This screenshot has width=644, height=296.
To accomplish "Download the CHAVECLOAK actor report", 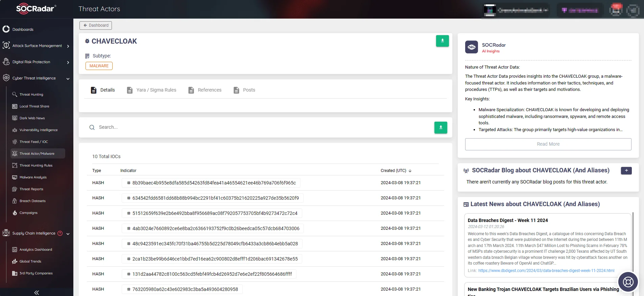I will [x=442, y=41].
